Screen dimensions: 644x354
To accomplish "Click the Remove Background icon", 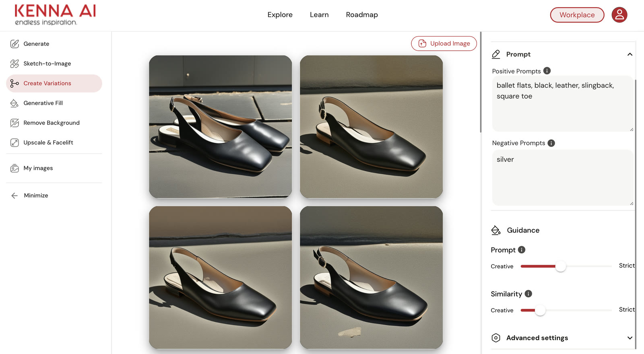I will pyautogui.click(x=14, y=123).
